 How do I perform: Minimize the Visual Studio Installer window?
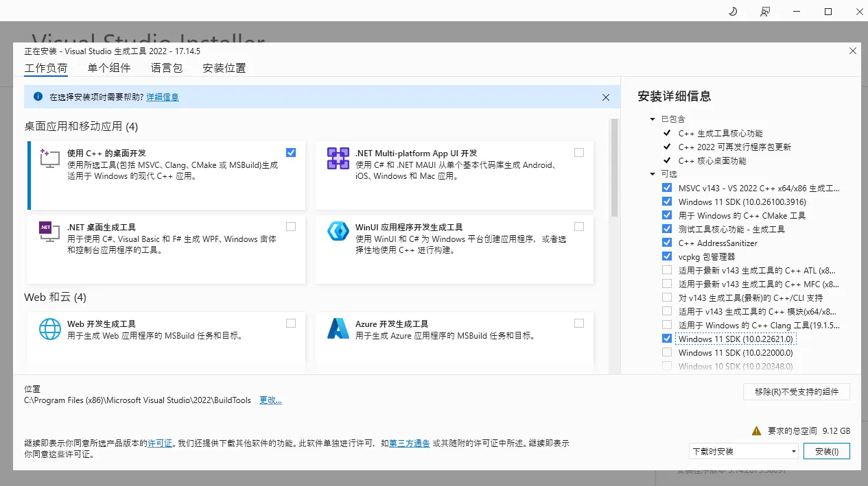pyautogui.click(x=797, y=11)
